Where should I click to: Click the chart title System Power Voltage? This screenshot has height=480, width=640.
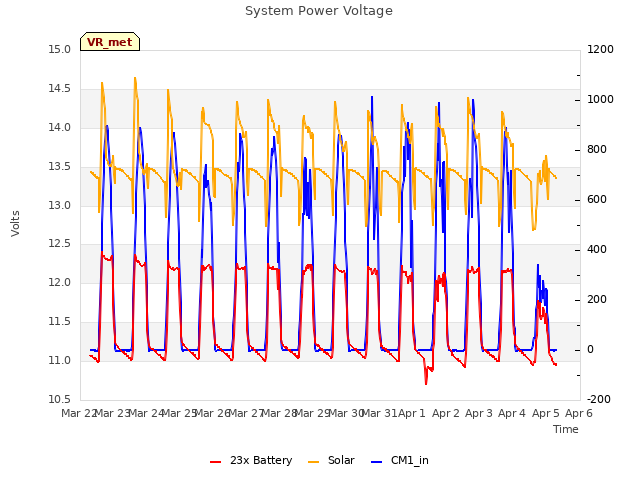click(x=319, y=11)
